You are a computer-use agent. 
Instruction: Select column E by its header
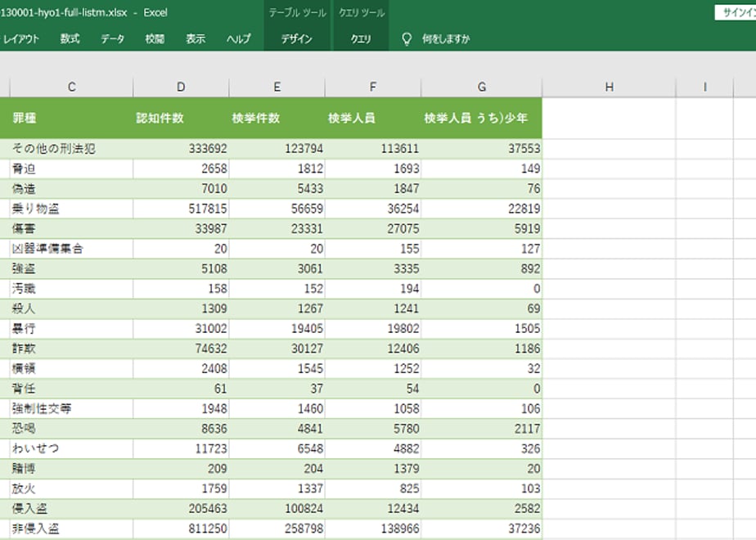tap(277, 87)
